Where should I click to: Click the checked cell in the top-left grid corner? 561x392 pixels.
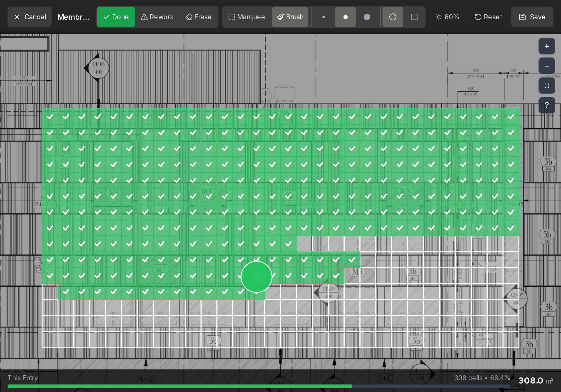[x=50, y=117]
